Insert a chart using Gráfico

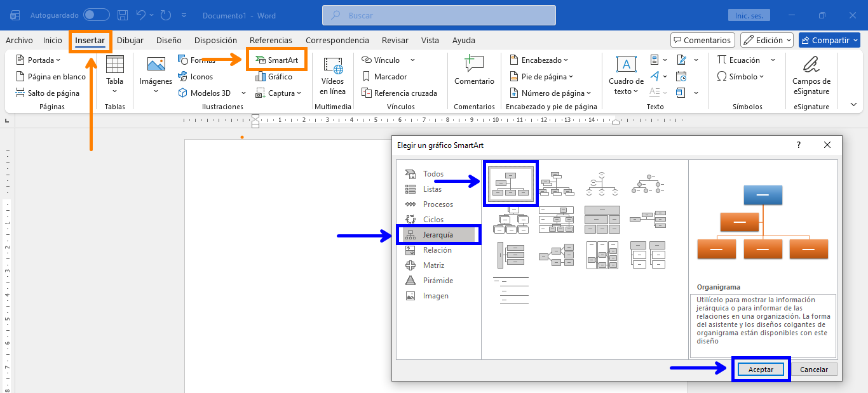coord(274,77)
